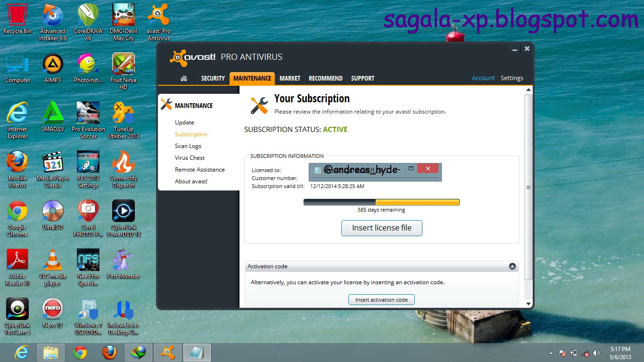Show hidden system tray icons
Screen dimensions: 644x362
coord(551,353)
